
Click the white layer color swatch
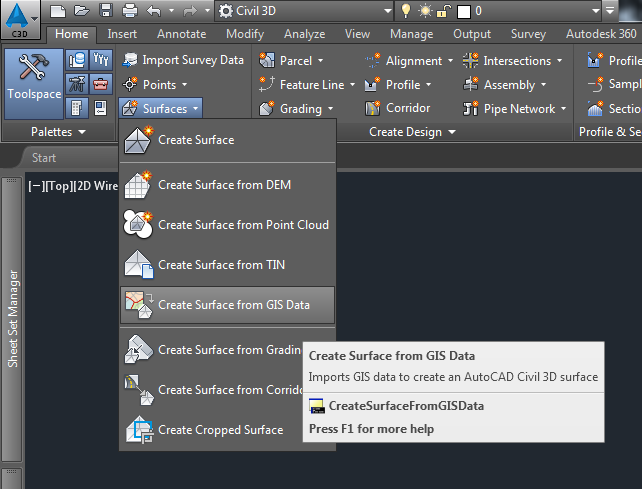(463, 12)
